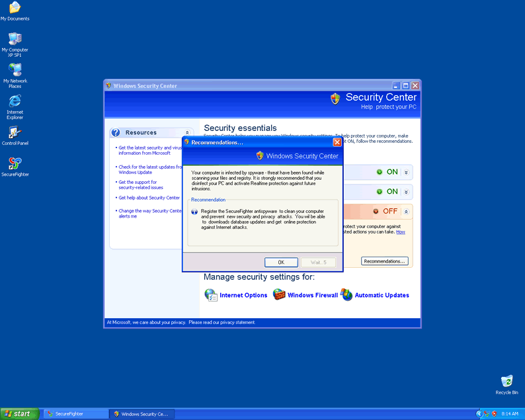Select Windows Security Center taskbar item
The height and width of the screenshot is (420, 525).
142,413
